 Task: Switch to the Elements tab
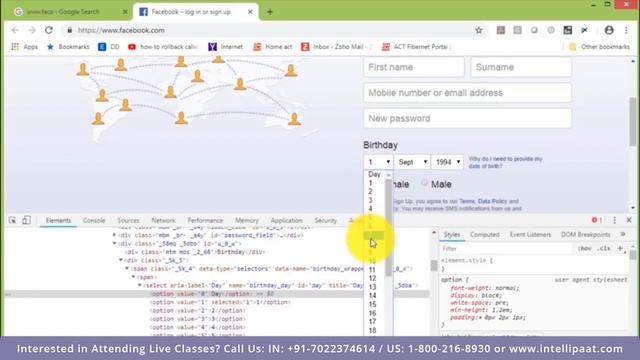click(x=58, y=220)
